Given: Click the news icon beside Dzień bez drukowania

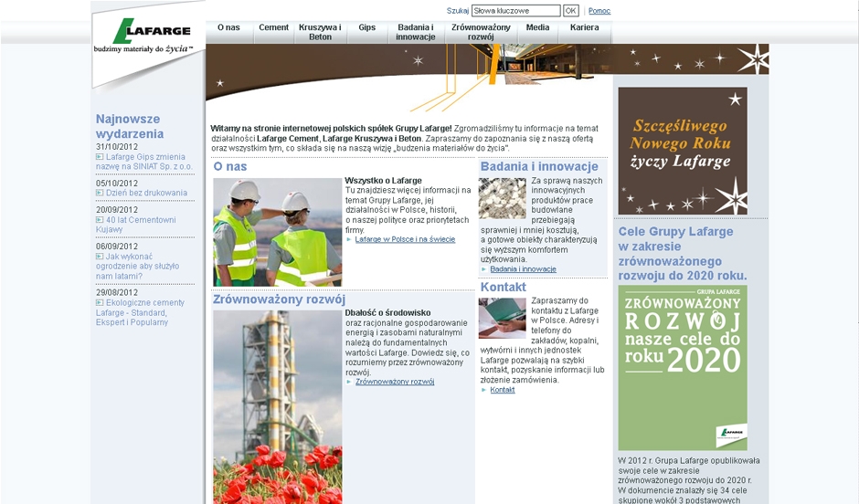Looking at the screenshot, I should (x=100, y=193).
